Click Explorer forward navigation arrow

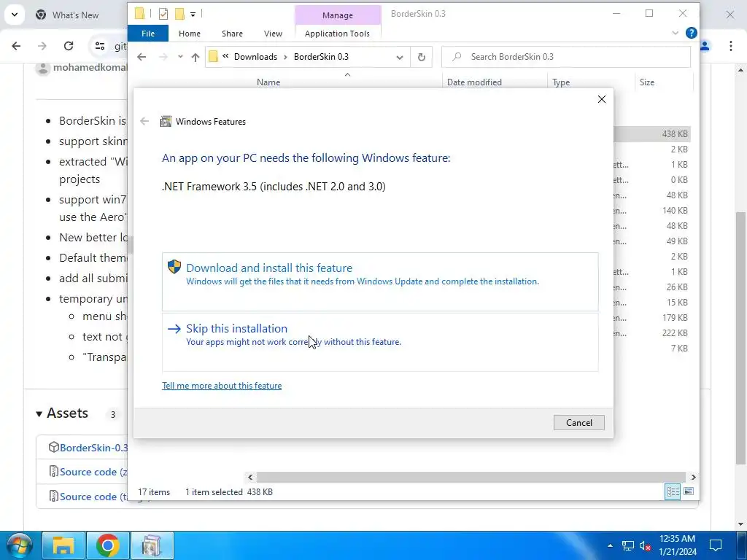163,57
